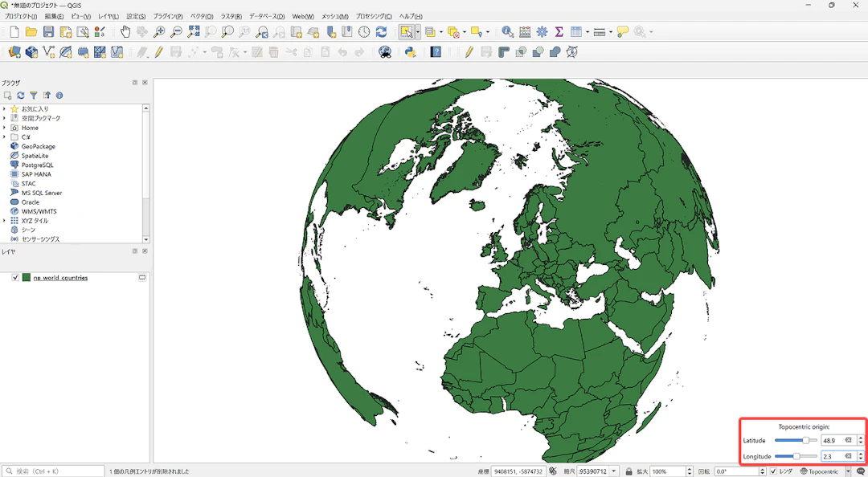The width and height of the screenshot is (868, 477).
Task: Open statistical summary sigma icon
Action: pyautogui.click(x=559, y=32)
